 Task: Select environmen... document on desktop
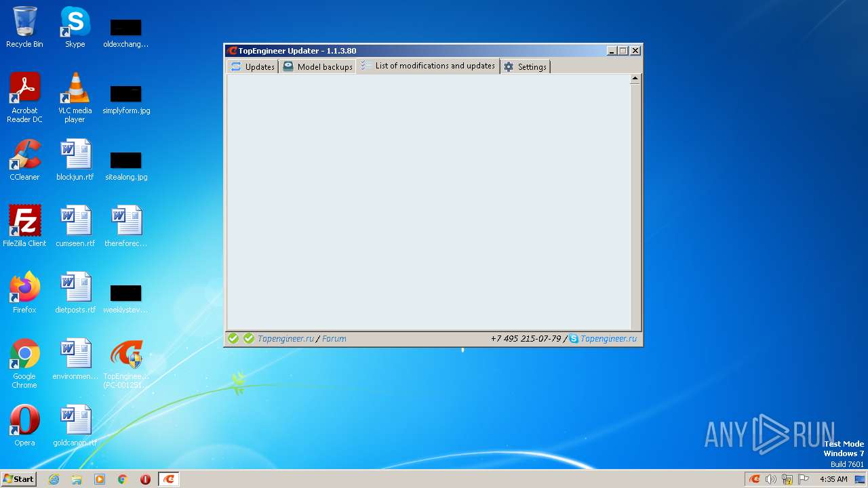(x=75, y=359)
